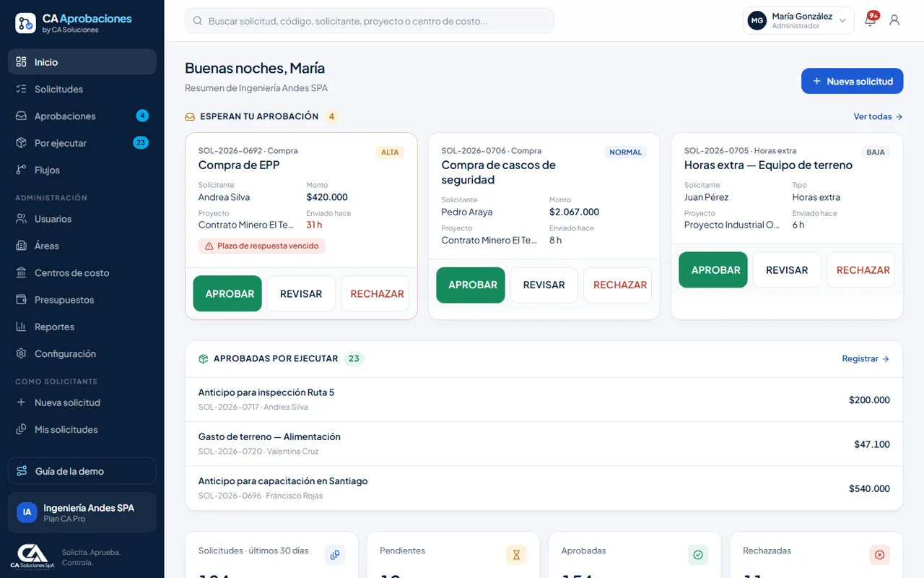Click the Solicitudes list icon
924x578 pixels.
point(21,89)
